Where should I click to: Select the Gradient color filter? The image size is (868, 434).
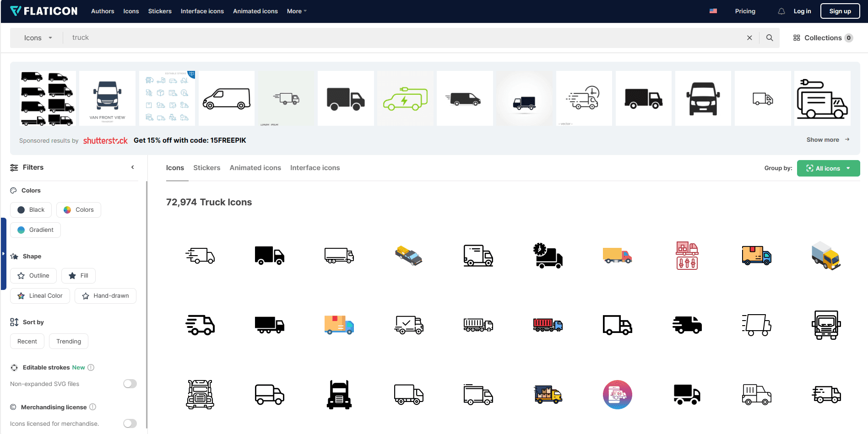[x=35, y=230]
